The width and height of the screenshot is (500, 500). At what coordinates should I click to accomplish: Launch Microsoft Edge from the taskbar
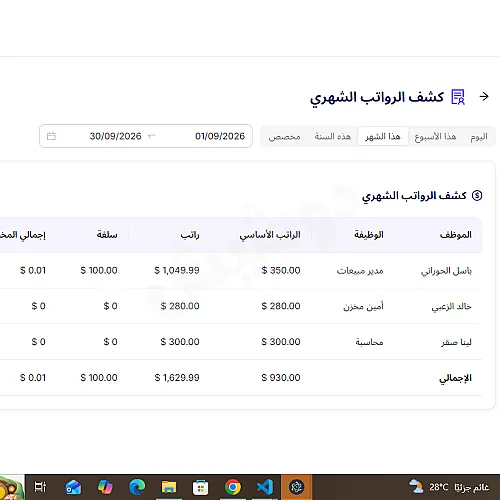(137, 487)
